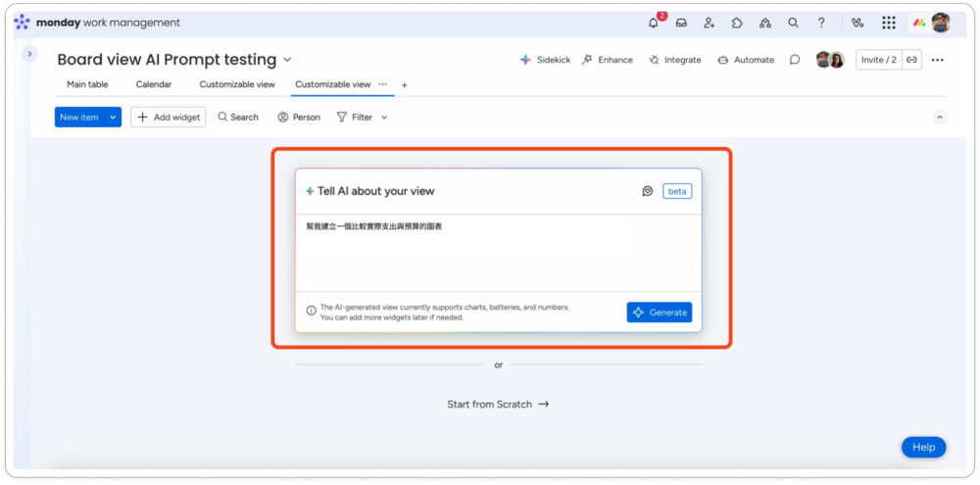The width and height of the screenshot is (980, 485).
Task: Click the feedback icon beside beta
Action: click(x=648, y=191)
